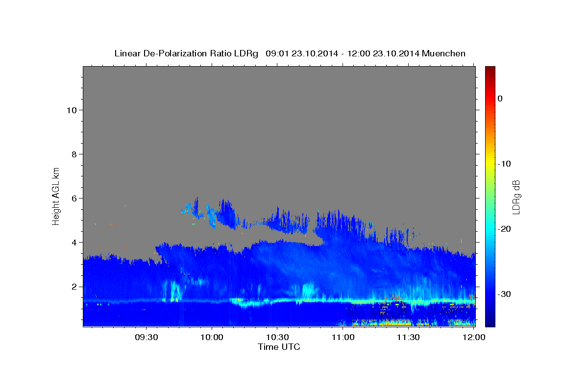The width and height of the screenshot is (588, 392).
Task: Click the height tick label "6"
Action: tap(73, 198)
